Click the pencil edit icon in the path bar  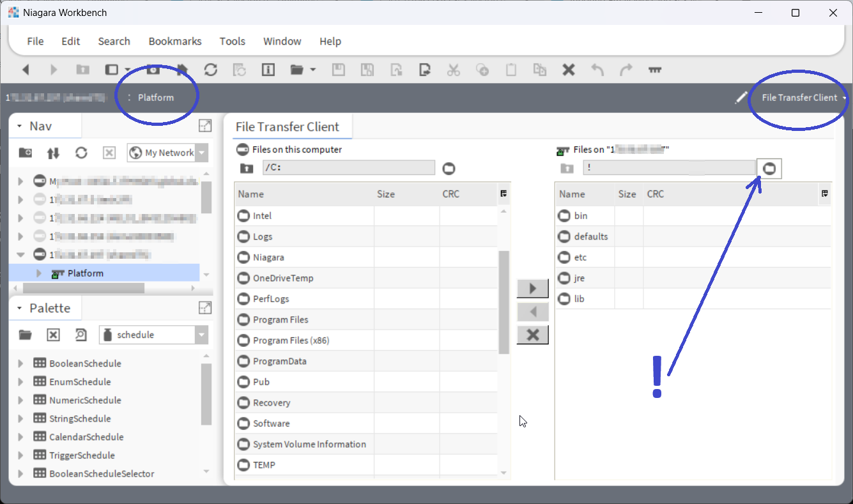[741, 98]
